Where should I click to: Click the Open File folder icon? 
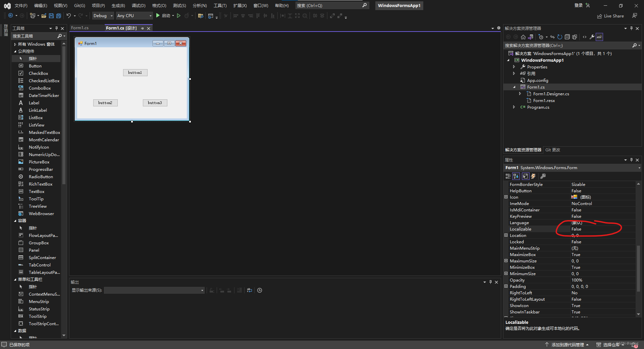[44, 16]
